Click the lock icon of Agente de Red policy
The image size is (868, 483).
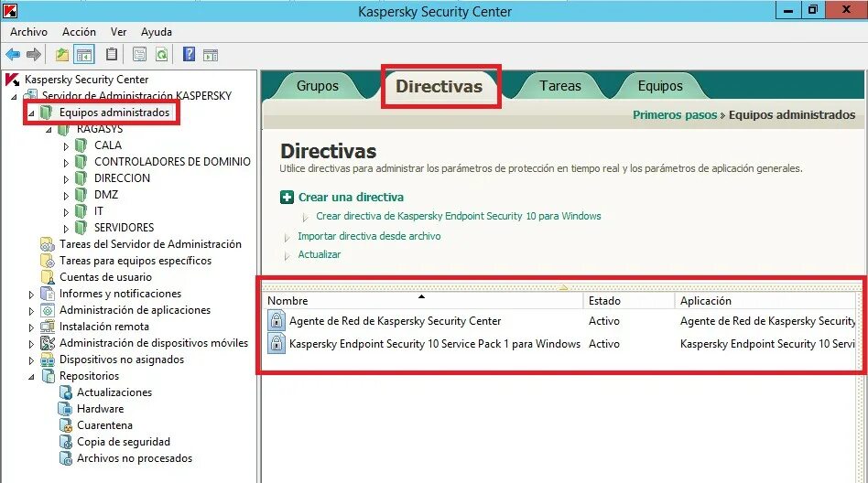click(277, 321)
